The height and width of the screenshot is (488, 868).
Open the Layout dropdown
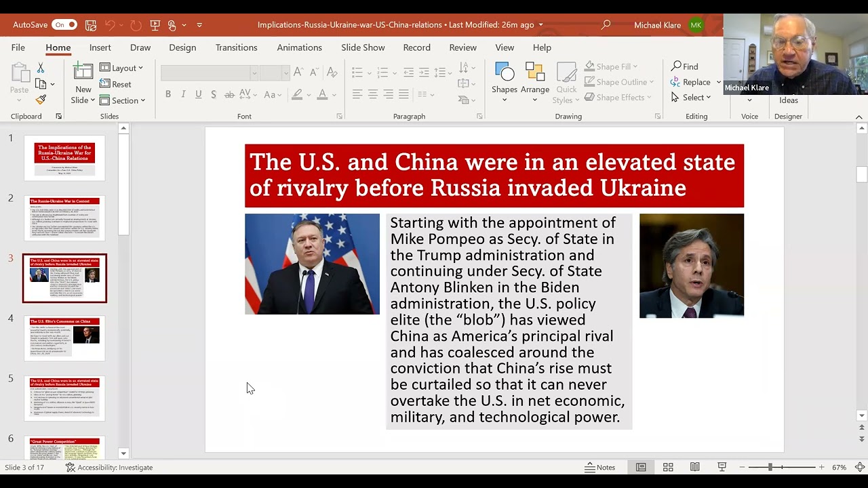121,68
